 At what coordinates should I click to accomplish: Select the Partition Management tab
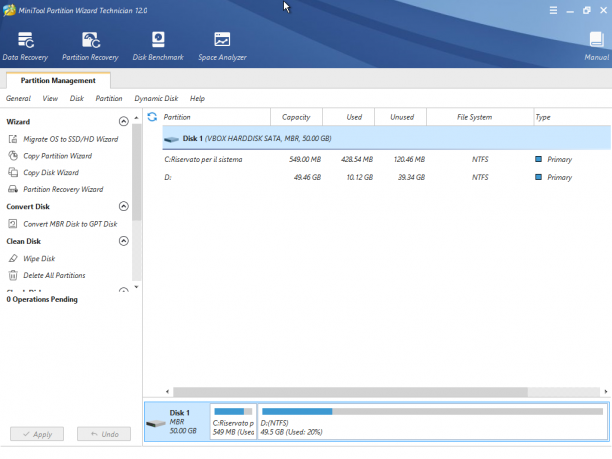click(58, 80)
